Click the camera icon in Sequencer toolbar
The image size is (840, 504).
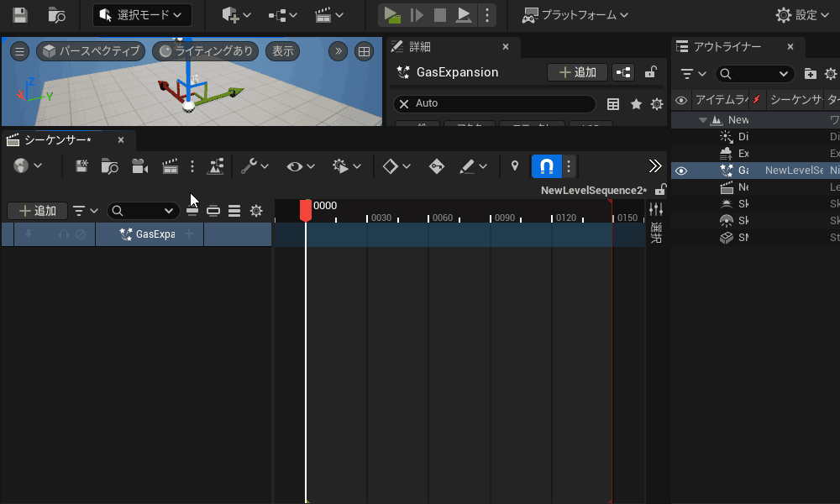(139, 166)
